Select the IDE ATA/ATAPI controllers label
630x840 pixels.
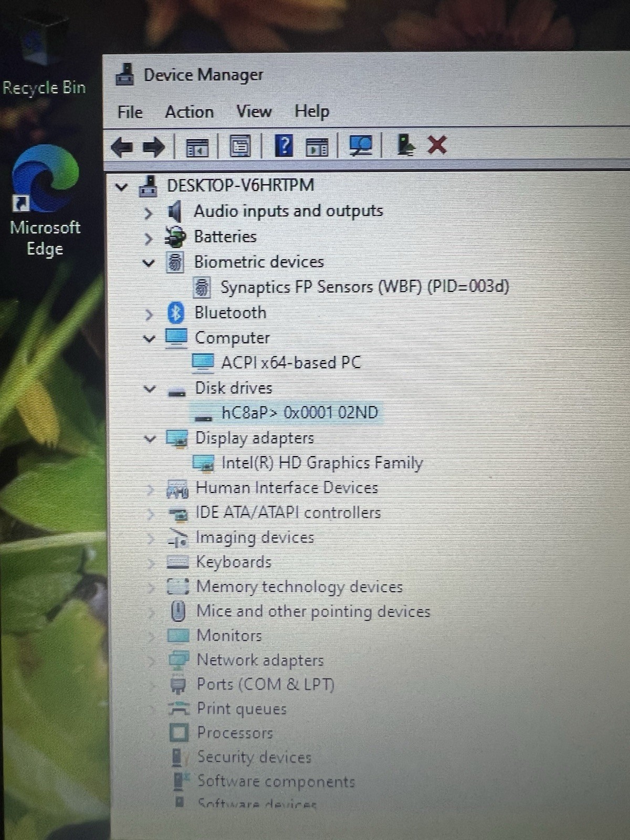pyautogui.click(x=288, y=512)
